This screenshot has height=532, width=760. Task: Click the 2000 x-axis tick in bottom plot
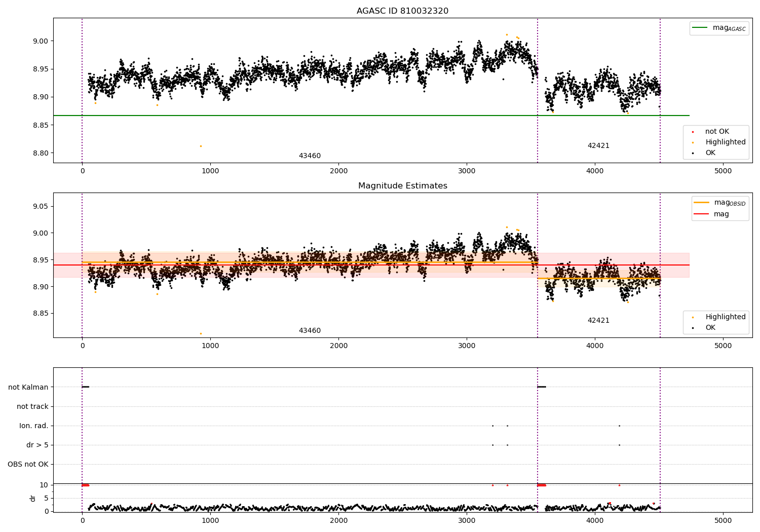click(338, 520)
